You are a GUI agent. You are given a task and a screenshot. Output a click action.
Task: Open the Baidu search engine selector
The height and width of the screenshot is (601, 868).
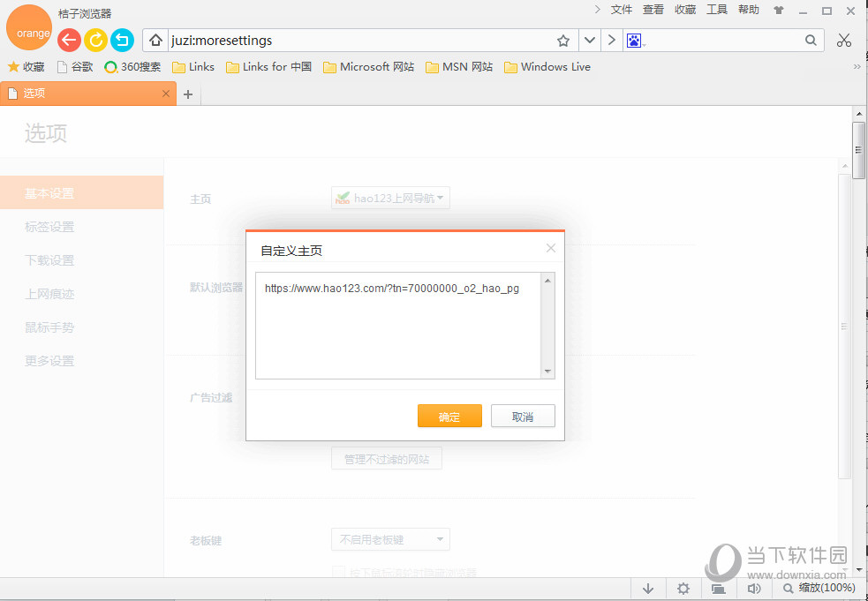pyautogui.click(x=636, y=41)
